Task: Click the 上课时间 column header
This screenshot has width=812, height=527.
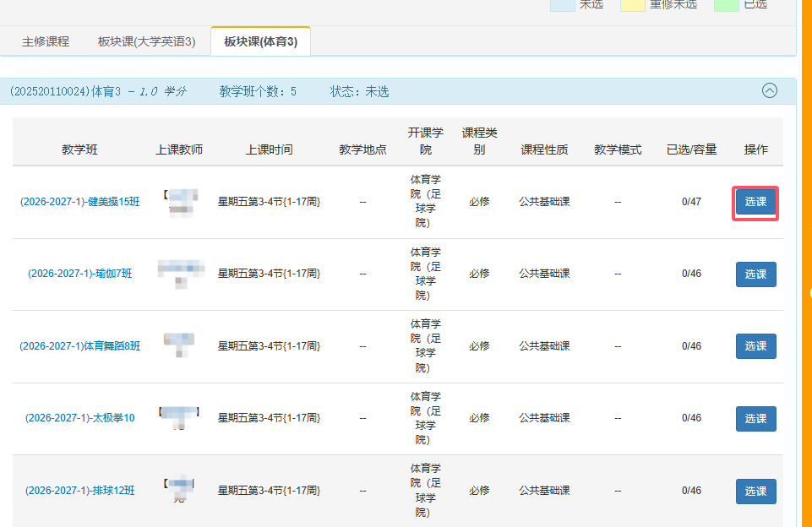Action: click(270, 149)
